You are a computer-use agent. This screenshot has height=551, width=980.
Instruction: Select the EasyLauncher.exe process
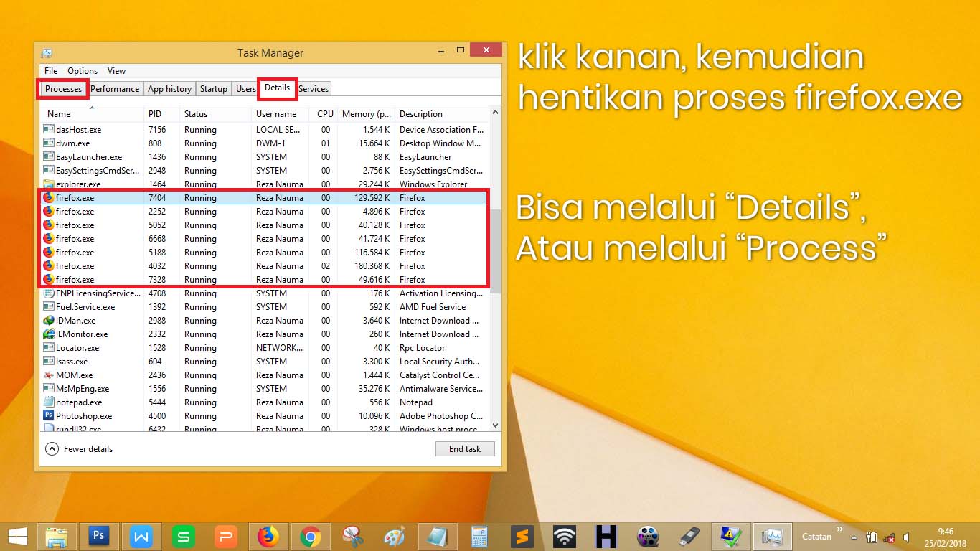265,156
